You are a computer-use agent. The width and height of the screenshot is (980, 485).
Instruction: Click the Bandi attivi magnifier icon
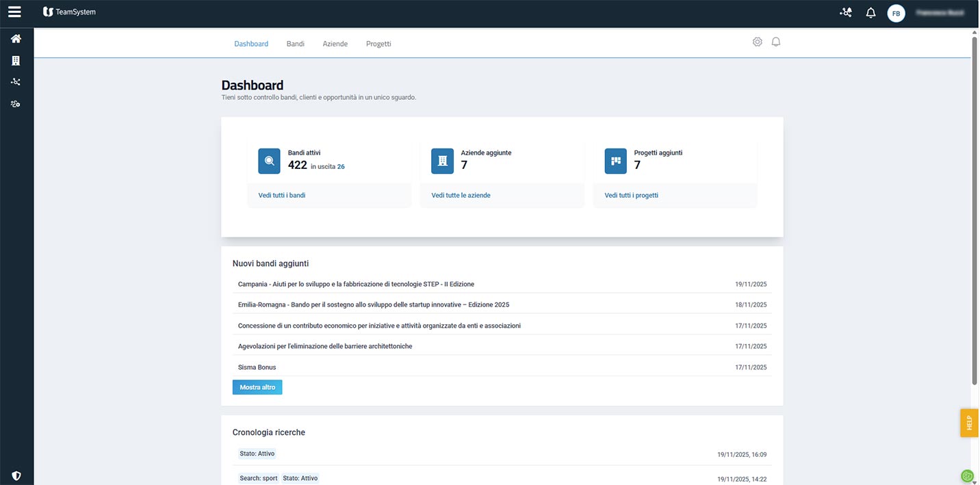(269, 161)
